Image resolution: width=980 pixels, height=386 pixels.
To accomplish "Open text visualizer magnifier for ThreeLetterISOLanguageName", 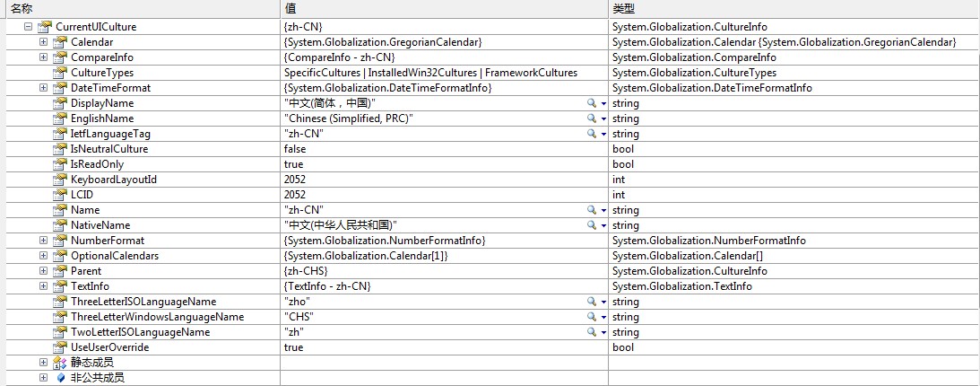I will pyautogui.click(x=591, y=302).
